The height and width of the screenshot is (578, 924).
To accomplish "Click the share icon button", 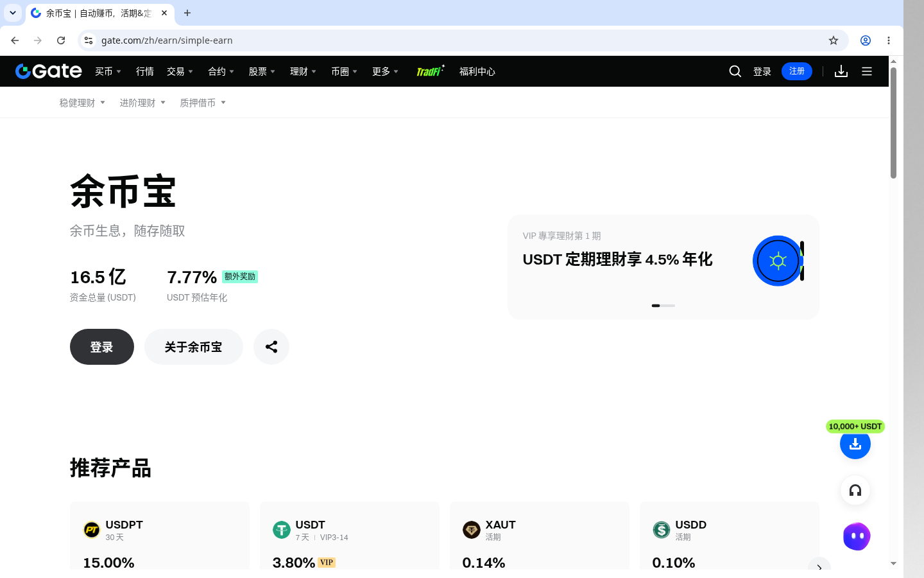I will click(x=271, y=347).
